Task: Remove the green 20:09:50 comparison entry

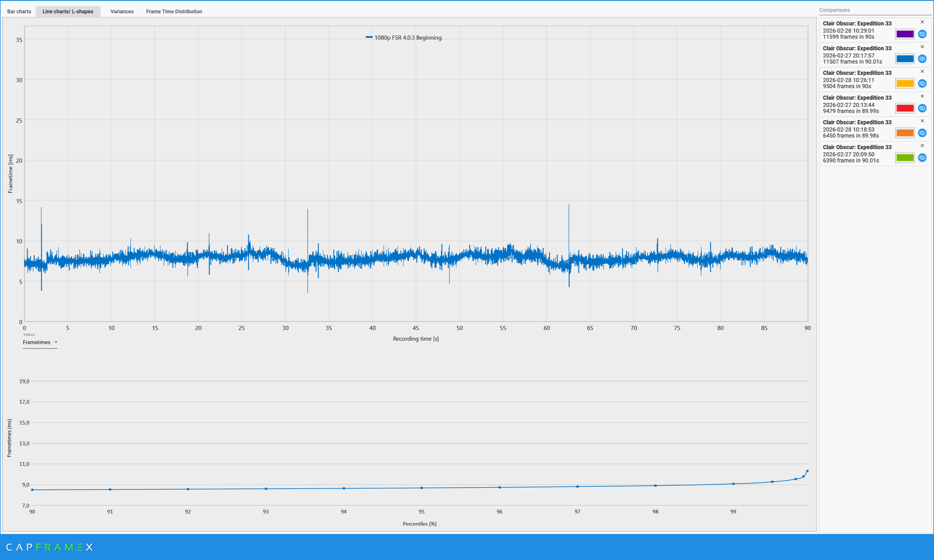Action: click(x=922, y=146)
